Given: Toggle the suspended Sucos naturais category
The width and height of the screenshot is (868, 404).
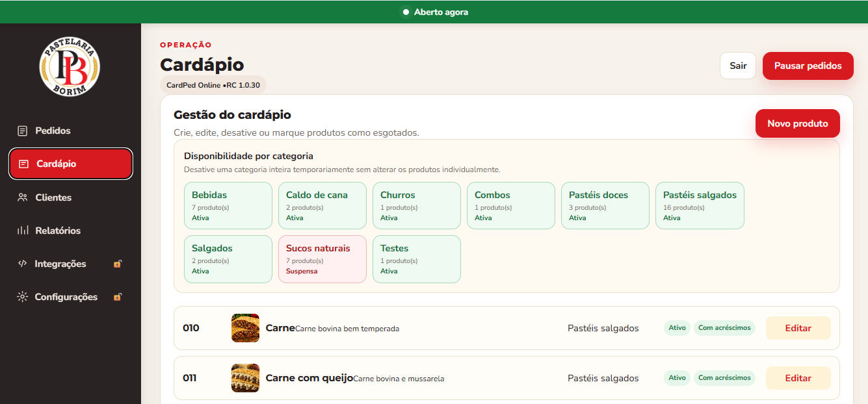Looking at the screenshot, I should (x=322, y=259).
